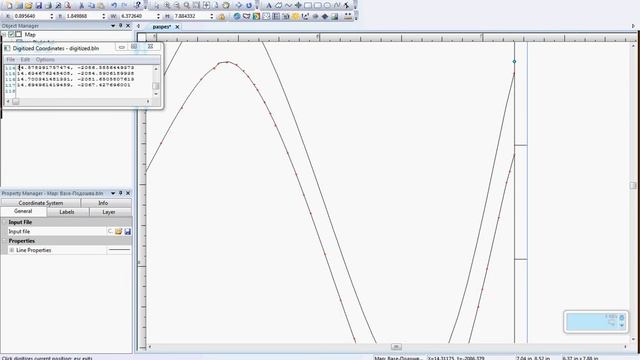The width and height of the screenshot is (640, 360).
Task: Open the Edit menu in Digitized Coordinates
Action: coord(25,60)
